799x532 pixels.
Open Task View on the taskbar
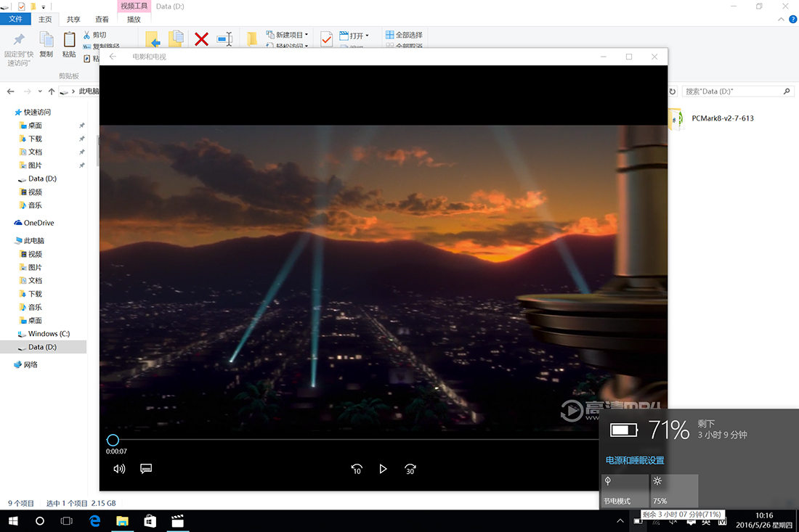pos(67,521)
